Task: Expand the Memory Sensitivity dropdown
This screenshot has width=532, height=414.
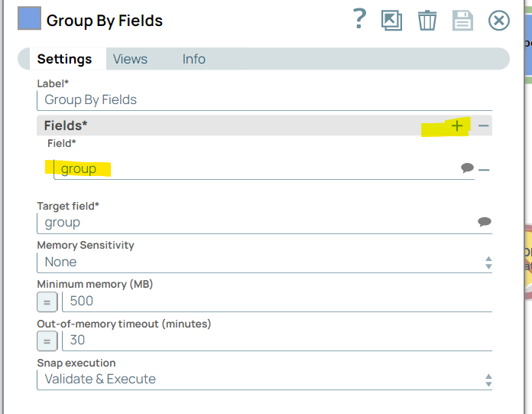Action: [264, 262]
